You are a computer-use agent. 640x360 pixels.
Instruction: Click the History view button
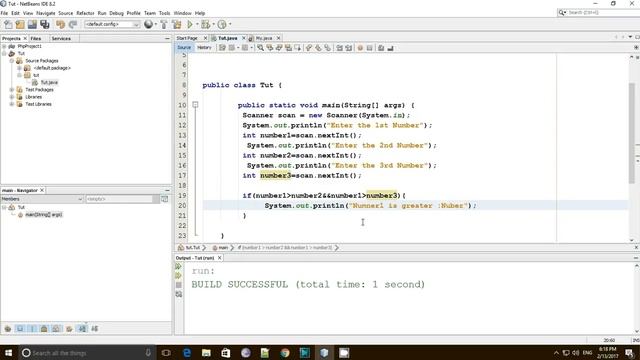[x=204, y=48]
